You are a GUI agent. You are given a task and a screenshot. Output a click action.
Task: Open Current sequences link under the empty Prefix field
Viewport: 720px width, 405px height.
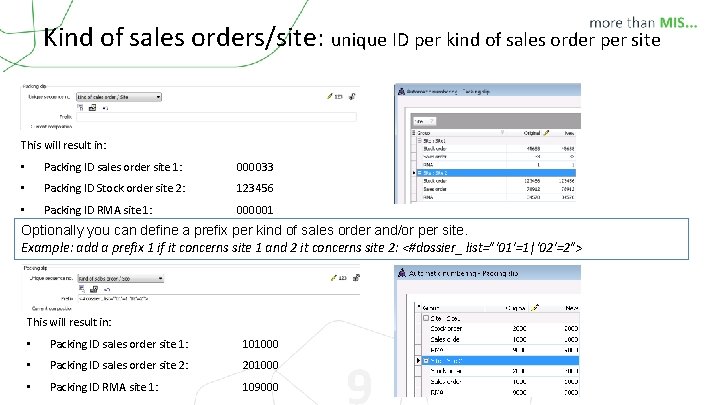tap(52, 126)
